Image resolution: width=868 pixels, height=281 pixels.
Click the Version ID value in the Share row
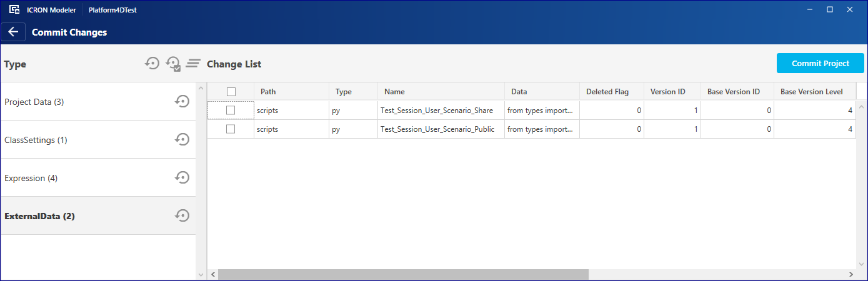coord(672,111)
